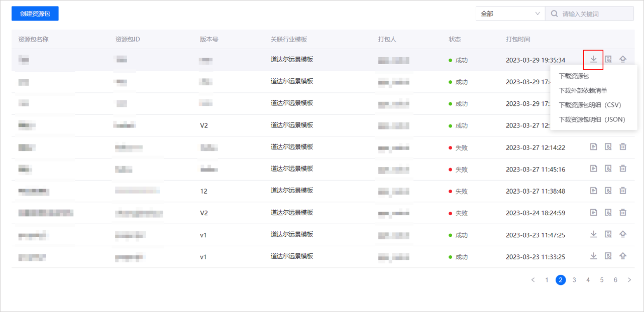Click the 创建资源包 button
This screenshot has width=644, height=312.
[35, 14]
